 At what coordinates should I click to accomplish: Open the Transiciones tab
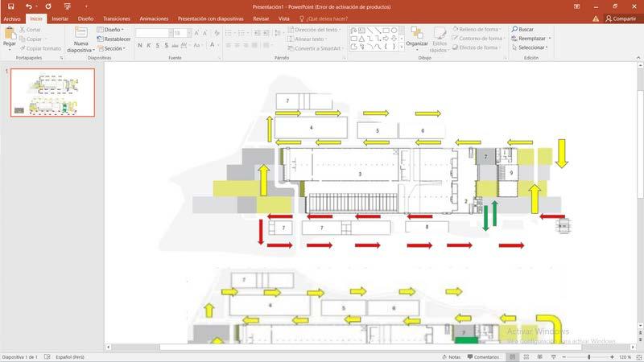coord(117,19)
